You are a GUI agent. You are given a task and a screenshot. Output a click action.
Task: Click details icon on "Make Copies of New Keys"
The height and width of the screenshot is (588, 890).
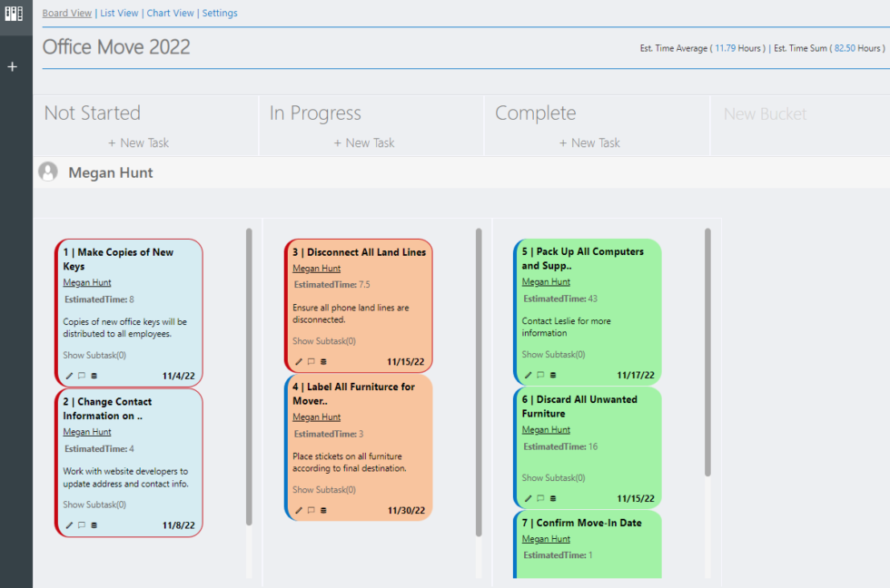pos(94,375)
